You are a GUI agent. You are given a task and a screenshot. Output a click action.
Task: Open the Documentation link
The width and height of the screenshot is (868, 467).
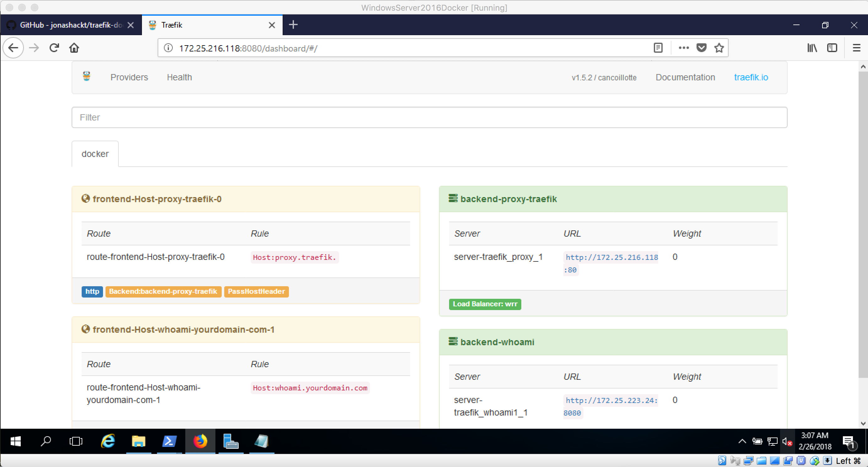coord(685,78)
